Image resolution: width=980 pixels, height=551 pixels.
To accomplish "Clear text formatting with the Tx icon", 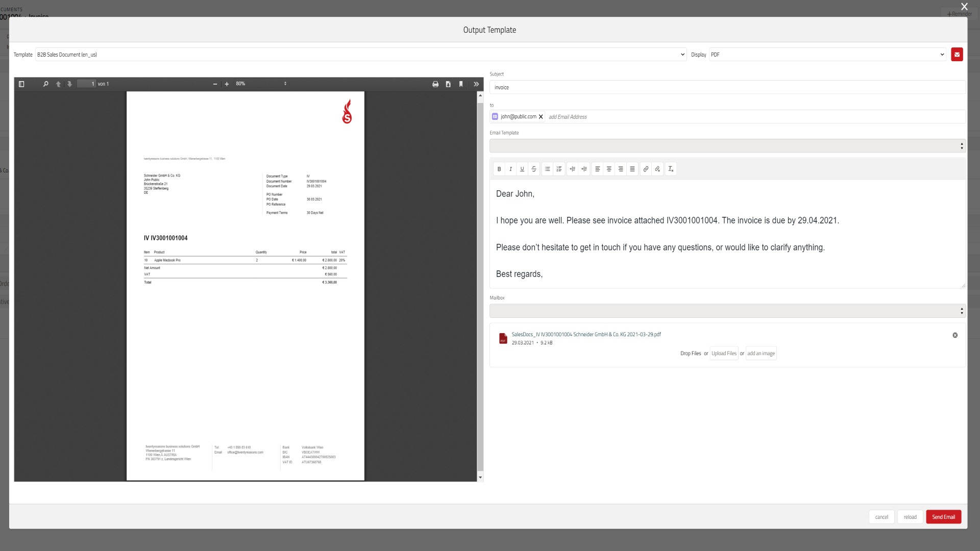I will pyautogui.click(x=671, y=169).
